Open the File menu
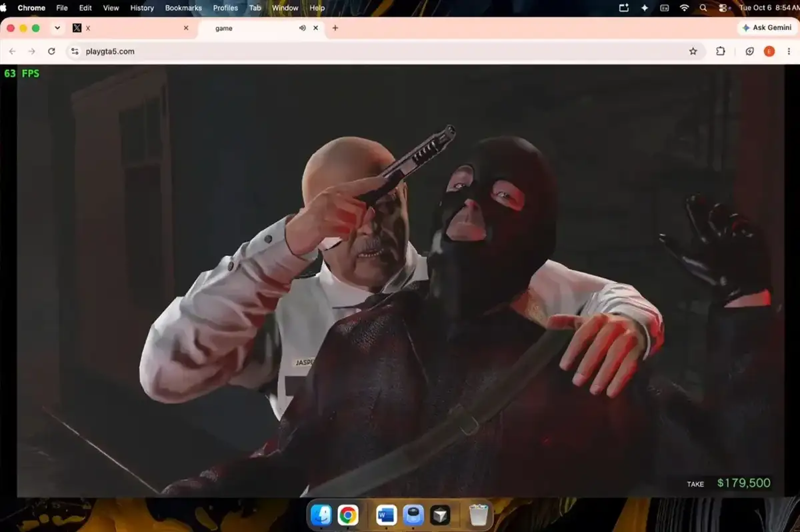The height and width of the screenshot is (532, 800). [62, 8]
